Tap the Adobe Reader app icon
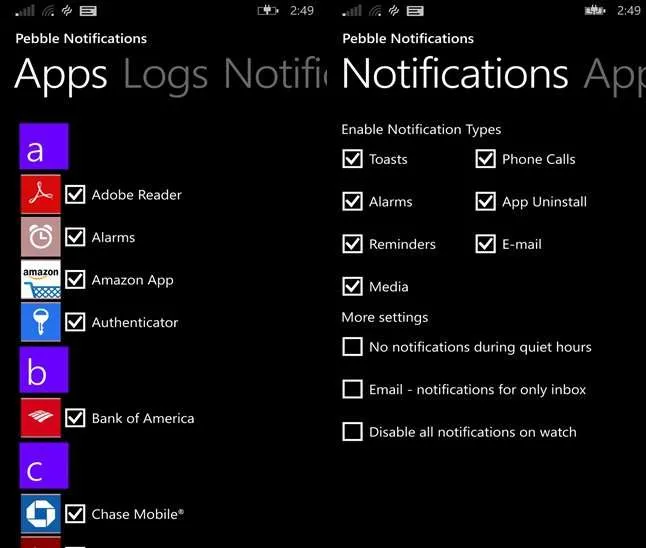This screenshot has height=548, width=646. 41,194
